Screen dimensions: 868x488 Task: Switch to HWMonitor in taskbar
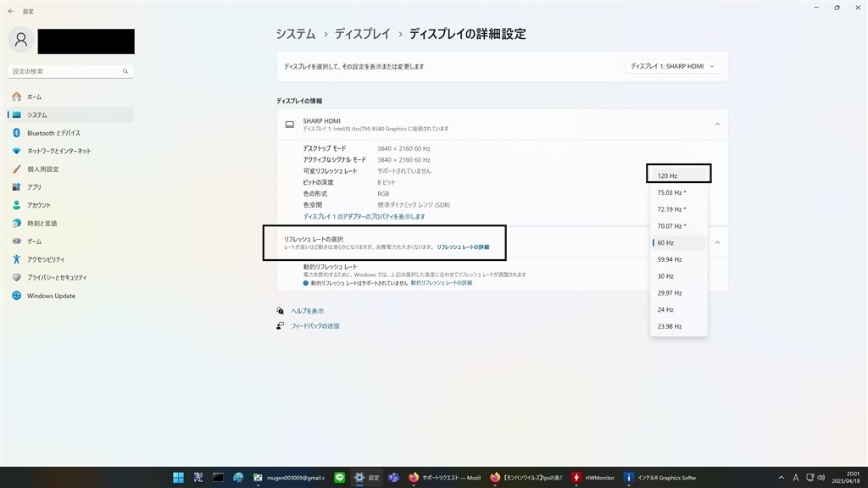[x=593, y=478]
